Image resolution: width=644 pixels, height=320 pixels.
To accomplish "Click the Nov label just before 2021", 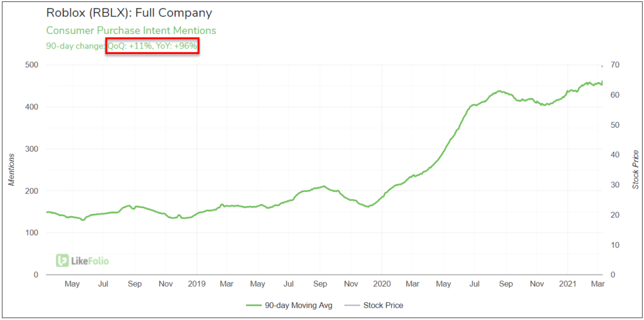I will [x=537, y=284].
